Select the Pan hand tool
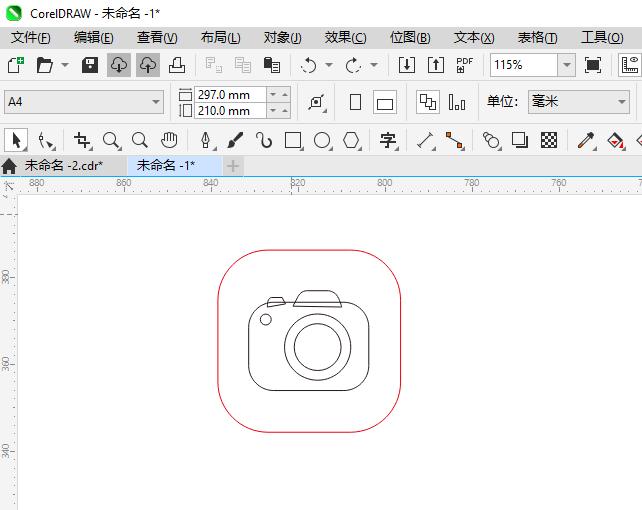Viewport: 642px width, 510px height. point(169,140)
